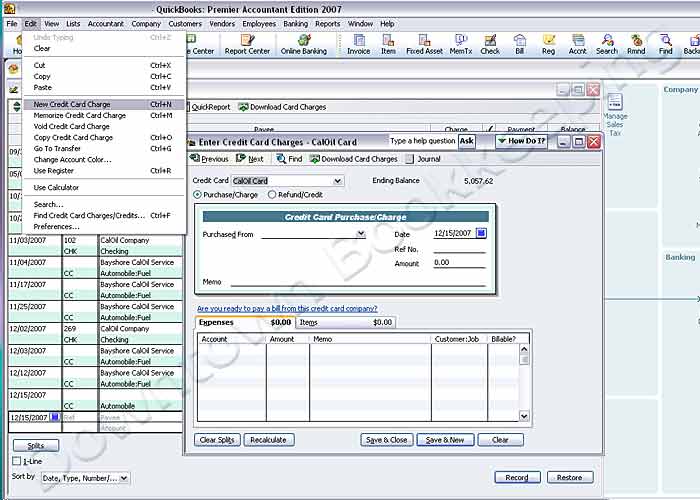The width and height of the screenshot is (700, 500).
Task: Open Online Banking from the toolbar
Action: (304, 44)
